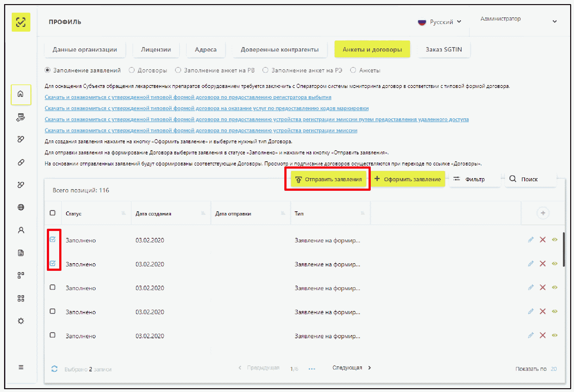
Task: Click the plus icon to add a column
Action: coord(543,213)
